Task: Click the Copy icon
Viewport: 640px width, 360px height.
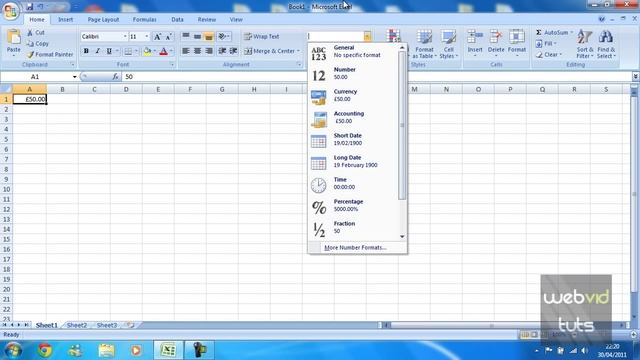Action: [30, 43]
